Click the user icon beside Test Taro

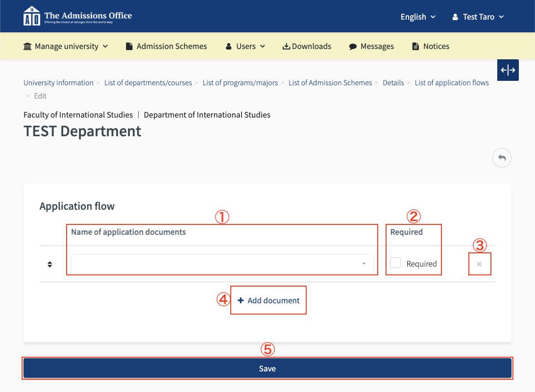(455, 17)
